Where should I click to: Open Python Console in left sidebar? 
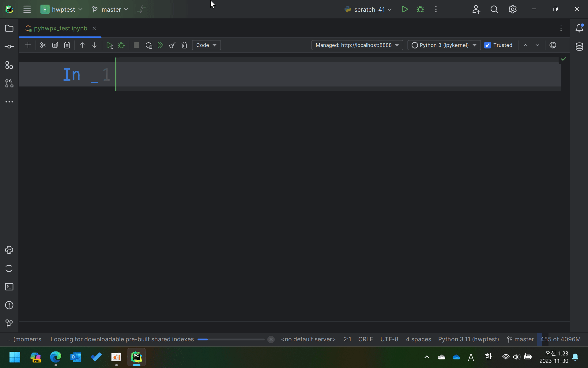pyautogui.click(x=9, y=250)
